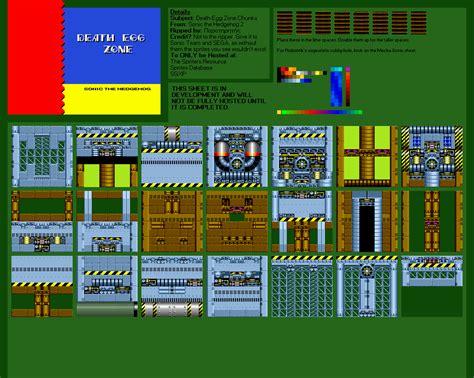Click the 'DEATH EGG ZONE' title text

click(111, 44)
